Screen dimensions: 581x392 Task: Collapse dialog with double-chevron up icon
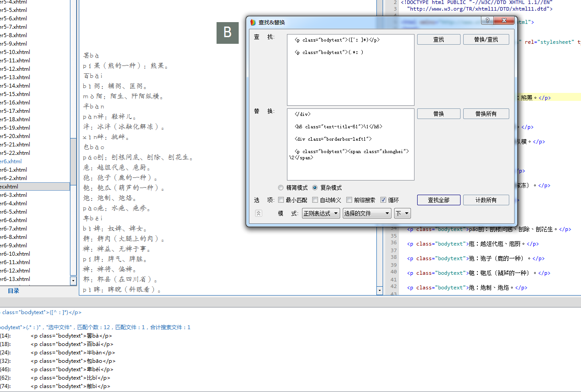[x=259, y=213]
